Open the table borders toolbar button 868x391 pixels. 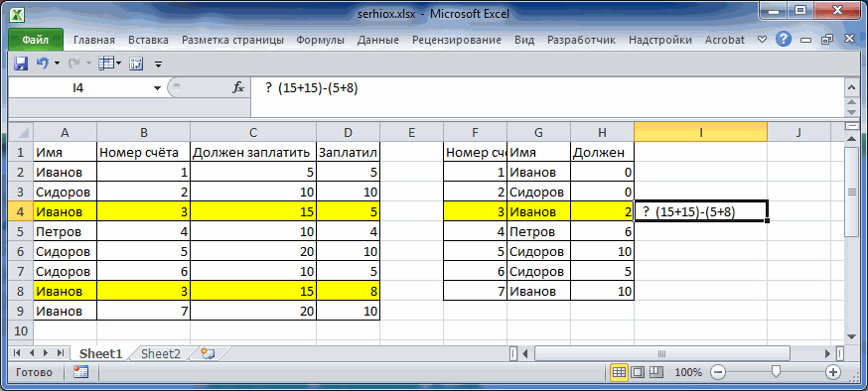[105, 64]
